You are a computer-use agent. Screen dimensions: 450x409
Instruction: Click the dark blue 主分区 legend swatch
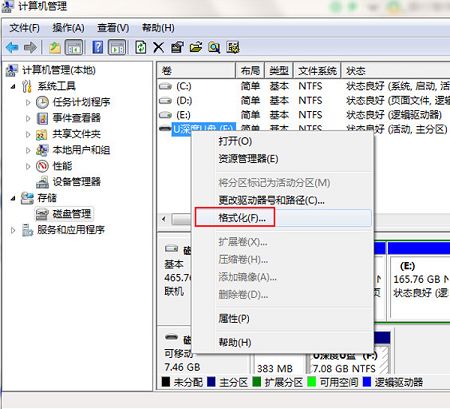[211, 382]
